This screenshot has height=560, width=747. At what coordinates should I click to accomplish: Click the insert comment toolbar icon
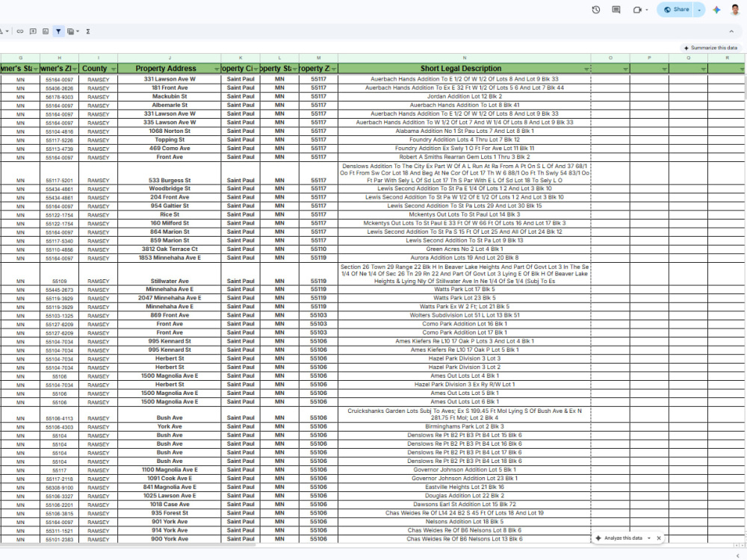tap(33, 31)
